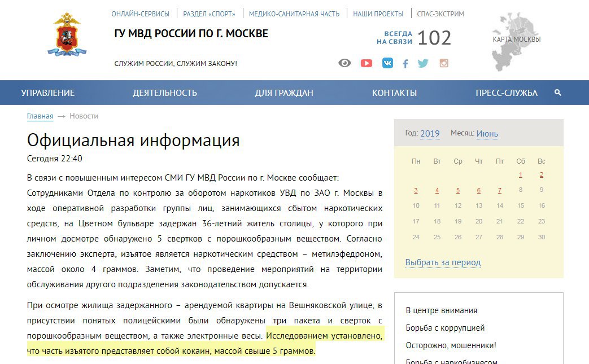Image resolution: width=589 pixels, height=364 pixels.
Task: Open the ПРЕСС-СЛУЖБА menu
Action: (x=507, y=93)
